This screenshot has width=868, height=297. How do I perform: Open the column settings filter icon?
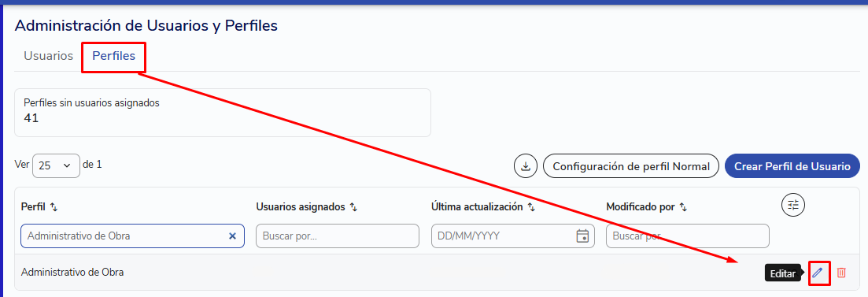point(792,205)
